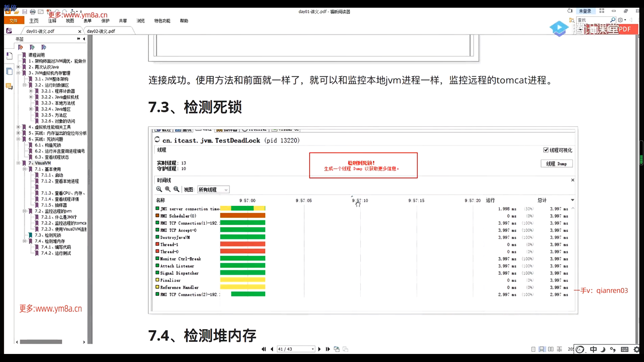Open the comments panel icon in sidebar
644x362 pixels.
tap(9, 86)
